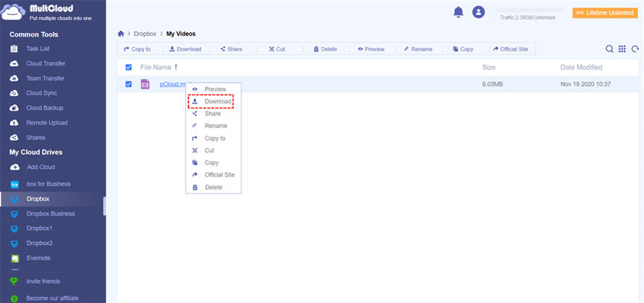Click the Lifetime Unlimited button
Viewport: 644px width, 303px height.
[x=605, y=13]
